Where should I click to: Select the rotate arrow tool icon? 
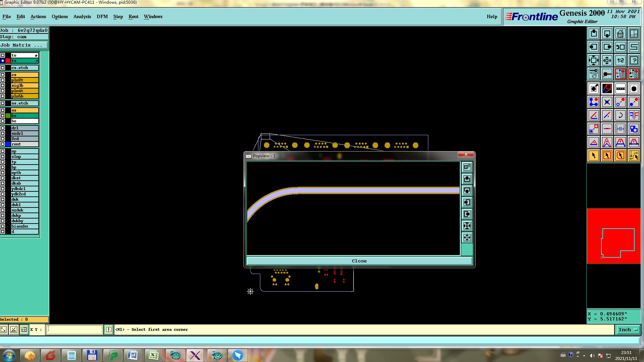pos(620,116)
